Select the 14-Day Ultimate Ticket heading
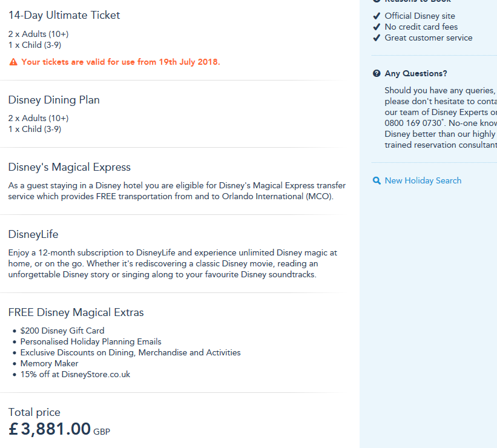This screenshot has width=497, height=448. (x=64, y=15)
